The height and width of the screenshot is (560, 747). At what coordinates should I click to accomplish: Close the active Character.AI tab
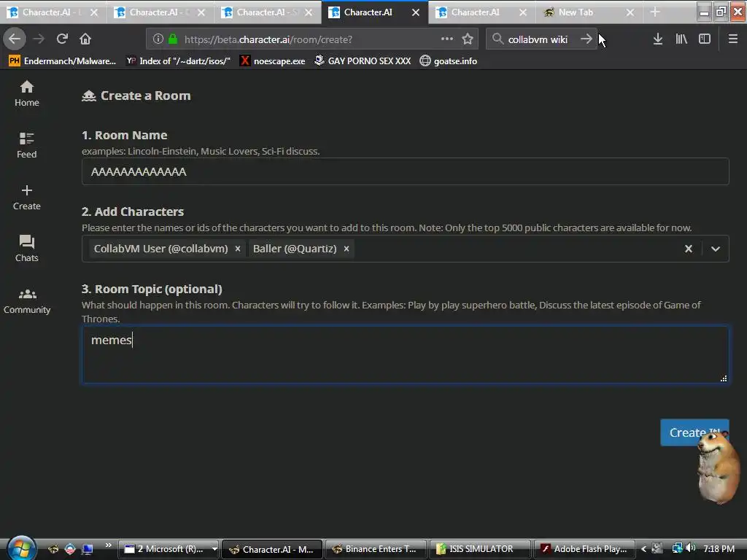click(x=416, y=12)
